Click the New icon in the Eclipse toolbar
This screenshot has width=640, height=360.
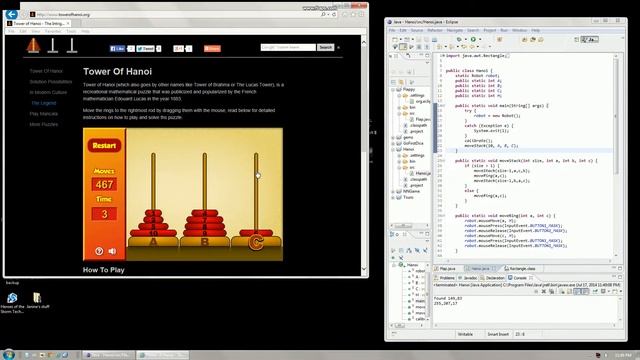[394, 39]
